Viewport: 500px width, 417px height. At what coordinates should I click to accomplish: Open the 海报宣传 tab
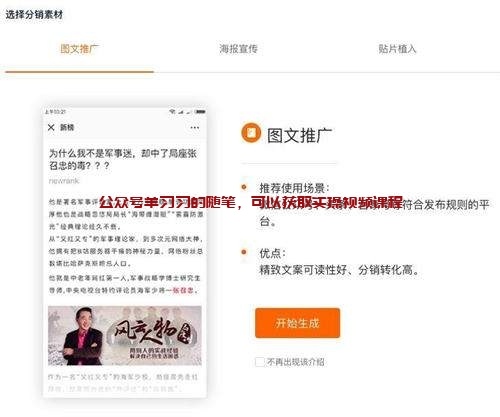[x=239, y=49]
